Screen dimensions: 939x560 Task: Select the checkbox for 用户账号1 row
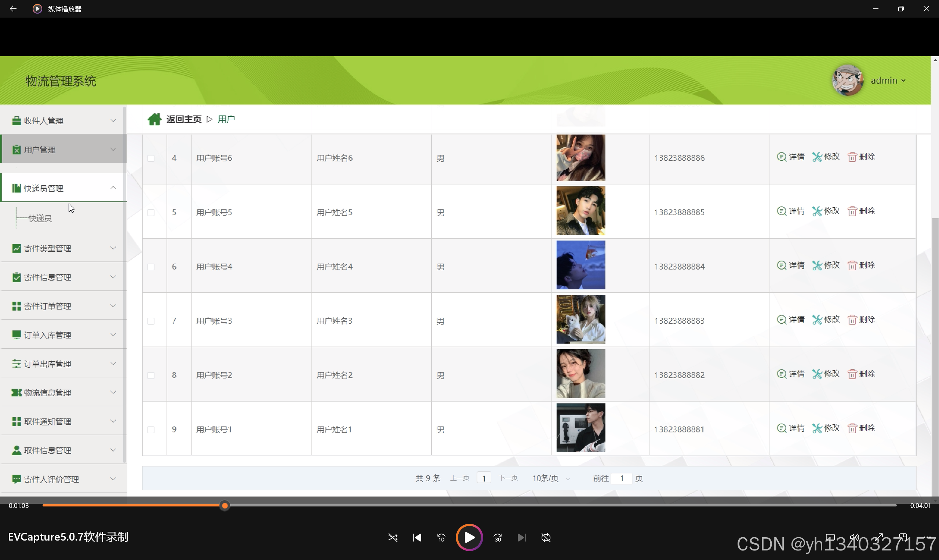[x=151, y=429]
